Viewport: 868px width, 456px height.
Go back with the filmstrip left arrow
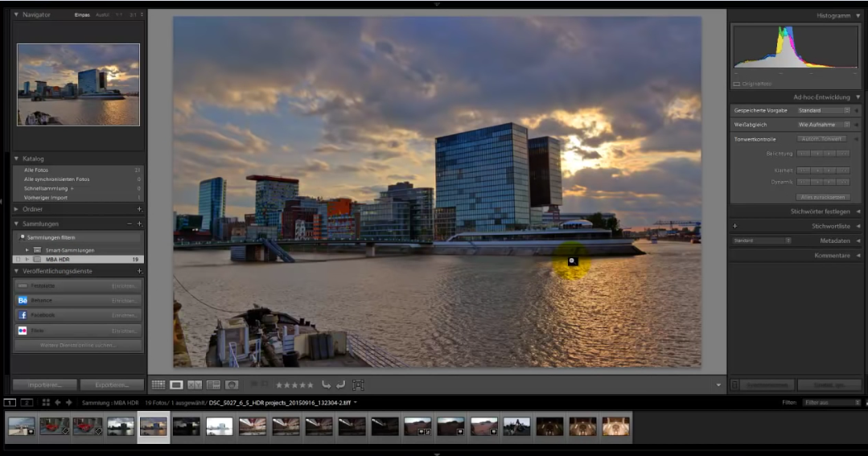pos(57,402)
